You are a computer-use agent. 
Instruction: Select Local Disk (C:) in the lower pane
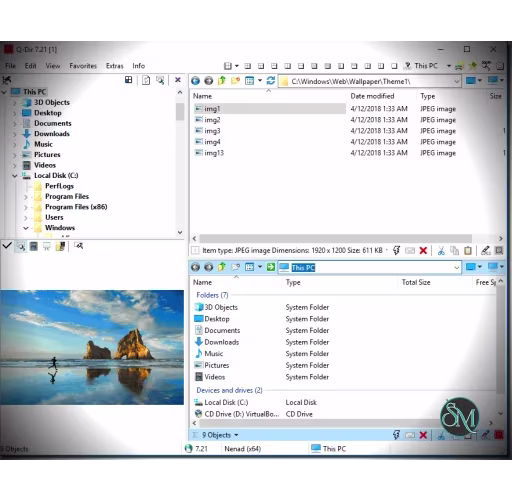pos(226,402)
